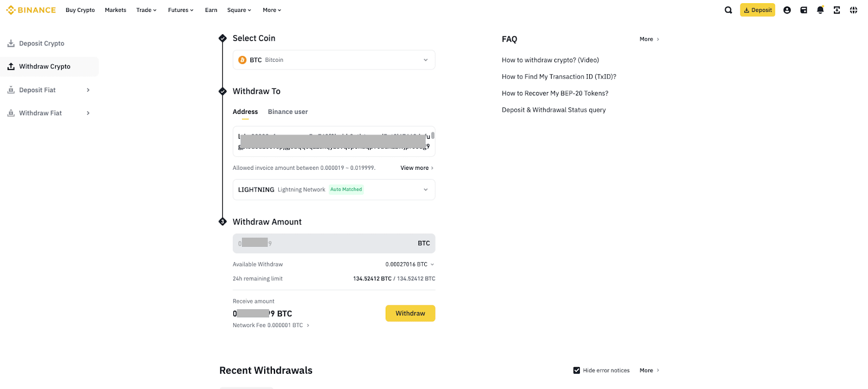Screen dimensions: 868x389
Task: Open the notifications bell
Action: tap(820, 10)
